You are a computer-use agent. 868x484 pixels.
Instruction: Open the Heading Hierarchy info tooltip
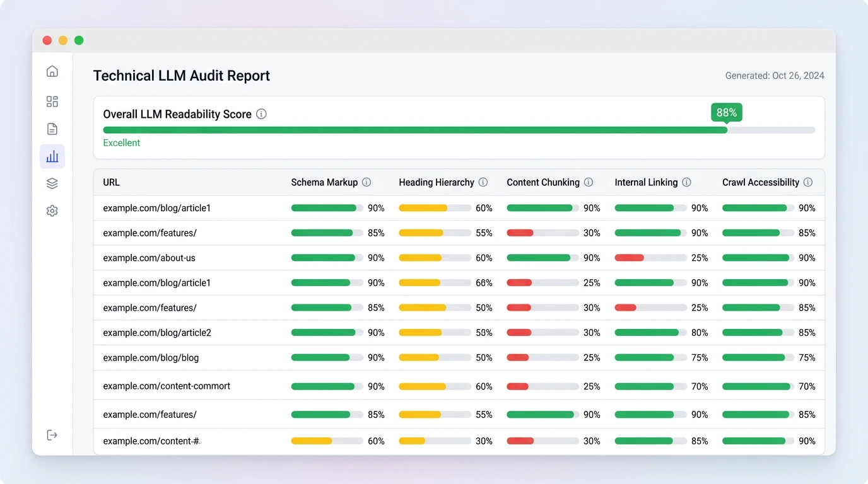click(483, 181)
